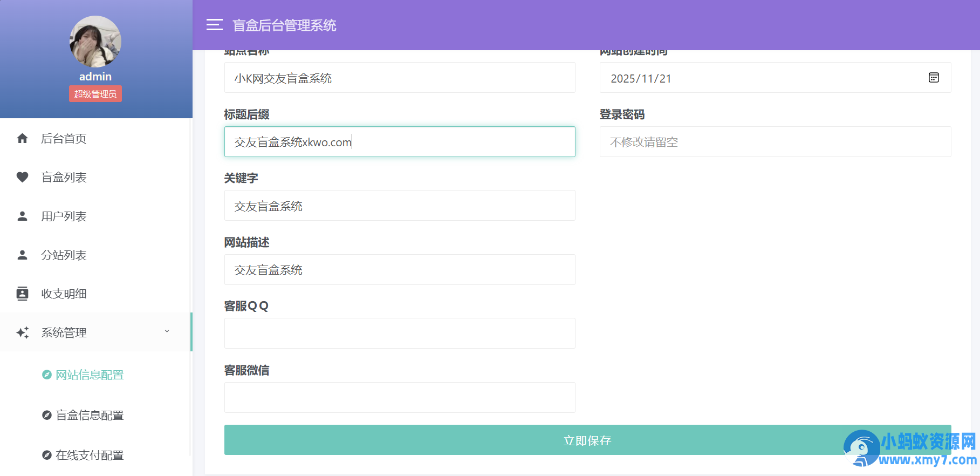
Task: Click the 标题后缀 field label
Action: click(x=246, y=114)
